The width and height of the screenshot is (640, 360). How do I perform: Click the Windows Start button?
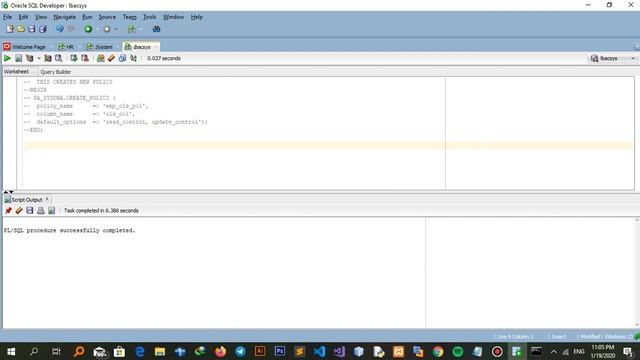pyautogui.click(x=11, y=351)
